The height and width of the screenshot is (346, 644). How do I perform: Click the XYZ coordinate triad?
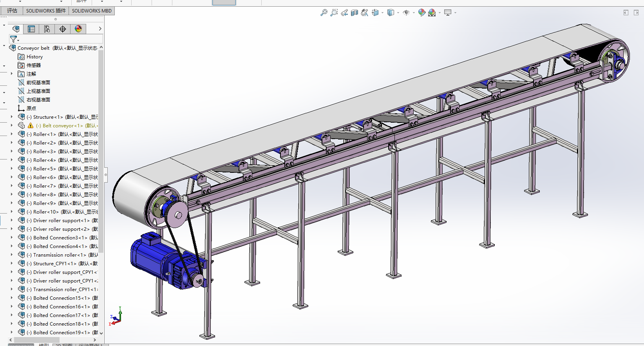coord(116,317)
